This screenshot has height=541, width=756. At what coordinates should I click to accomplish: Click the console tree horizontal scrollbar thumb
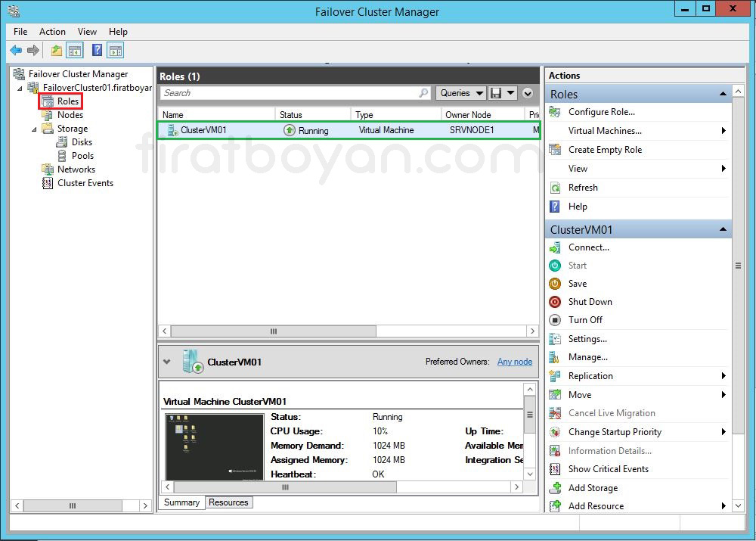73,505
